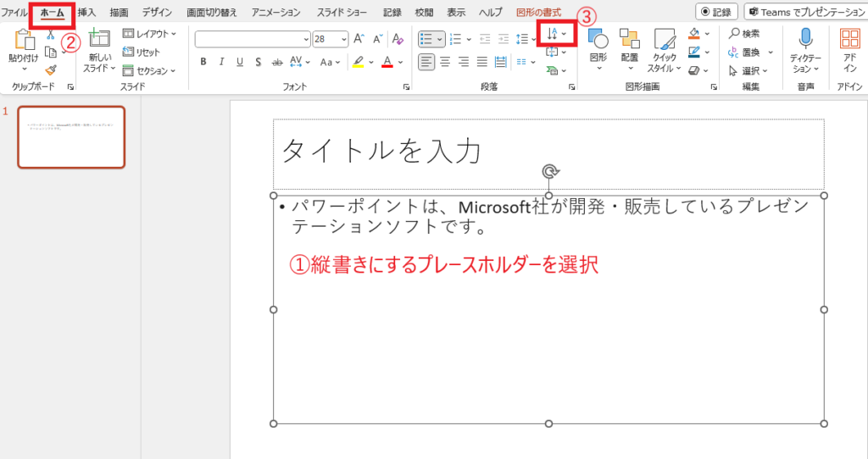
Task: Open the Paste (貼り付け) button
Action: coord(23,50)
